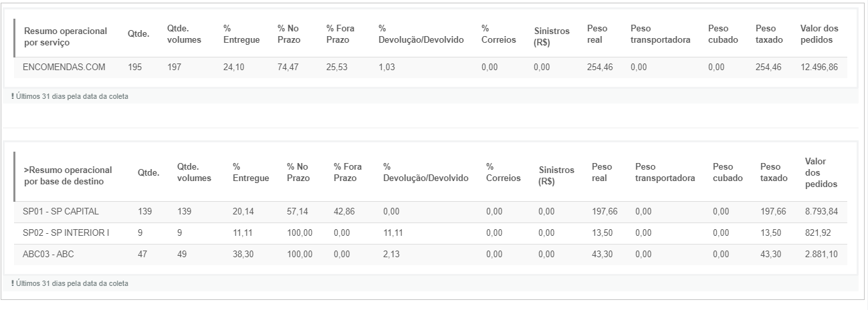Image resolution: width=868 pixels, height=310 pixels.
Task: Click '% Fora Prazo' header in destination table
Action: [348, 172]
